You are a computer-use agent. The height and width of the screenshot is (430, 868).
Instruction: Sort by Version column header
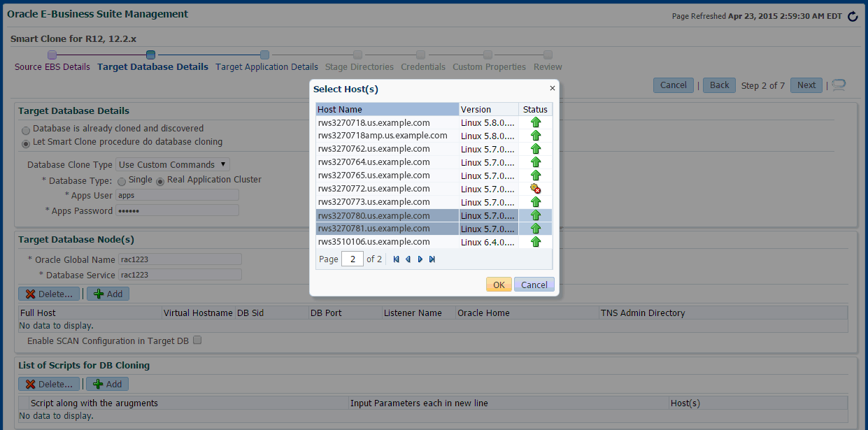coord(489,109)
